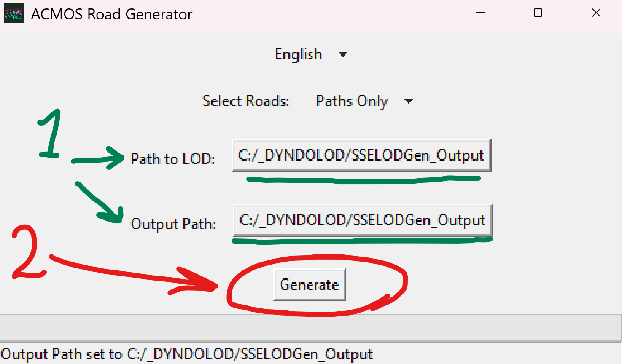Click the English language selector text
Image resolution: width=622 pixels, height=364 pixels.
coord(298,54)
